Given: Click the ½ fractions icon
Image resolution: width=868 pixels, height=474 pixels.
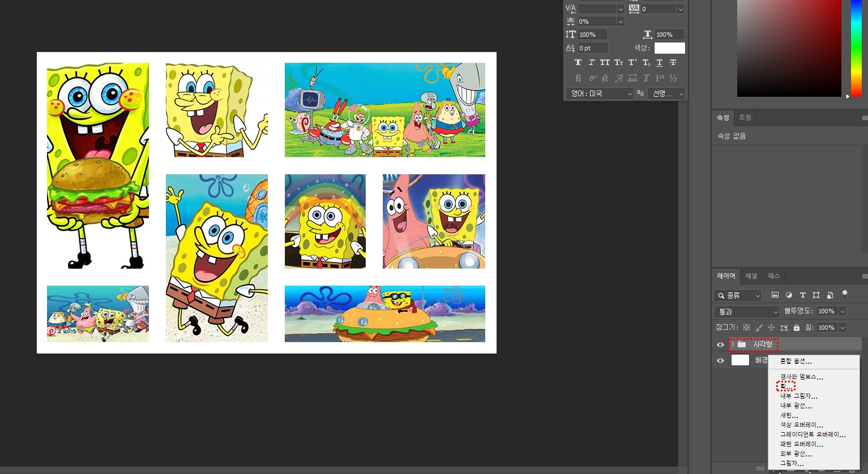Looking at the screenshot, I should tap(673, 78).
